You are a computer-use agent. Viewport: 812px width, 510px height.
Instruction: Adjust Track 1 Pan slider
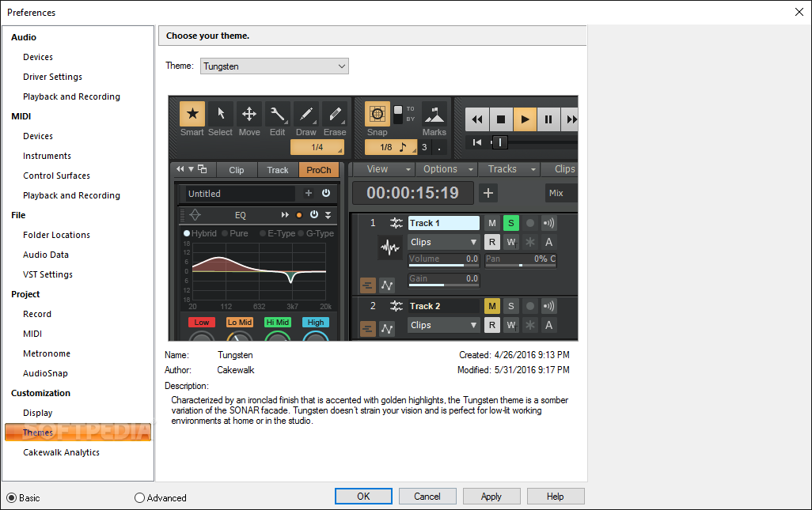click(x=521, y=259)
